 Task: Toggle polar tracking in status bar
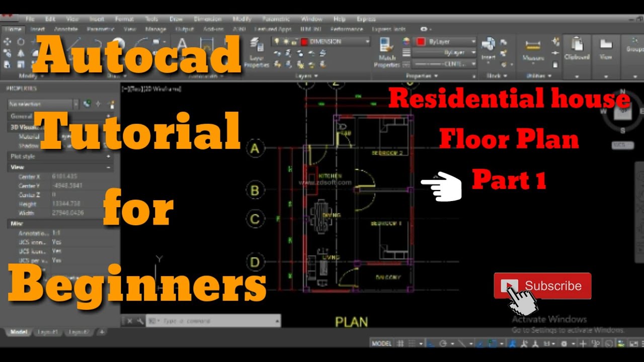444,344
